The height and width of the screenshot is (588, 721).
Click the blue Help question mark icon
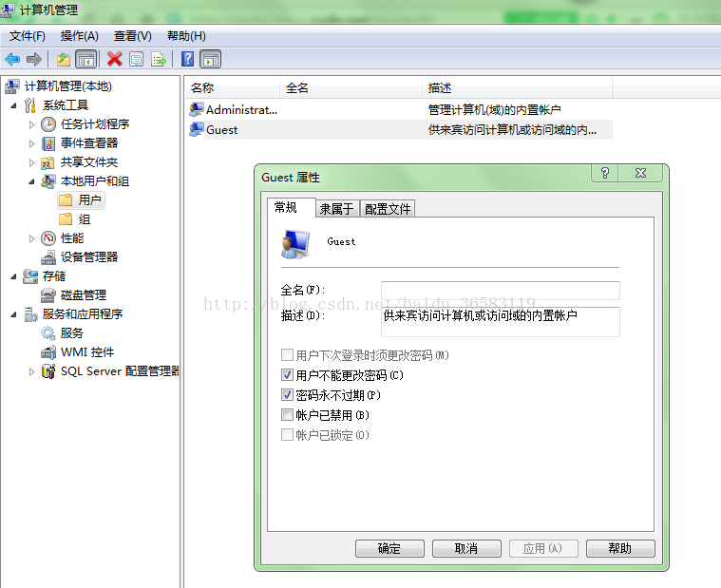(x=187, y=59)
